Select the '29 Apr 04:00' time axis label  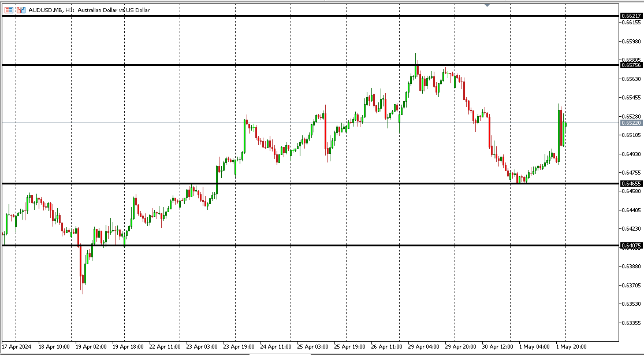pos(424,346)
